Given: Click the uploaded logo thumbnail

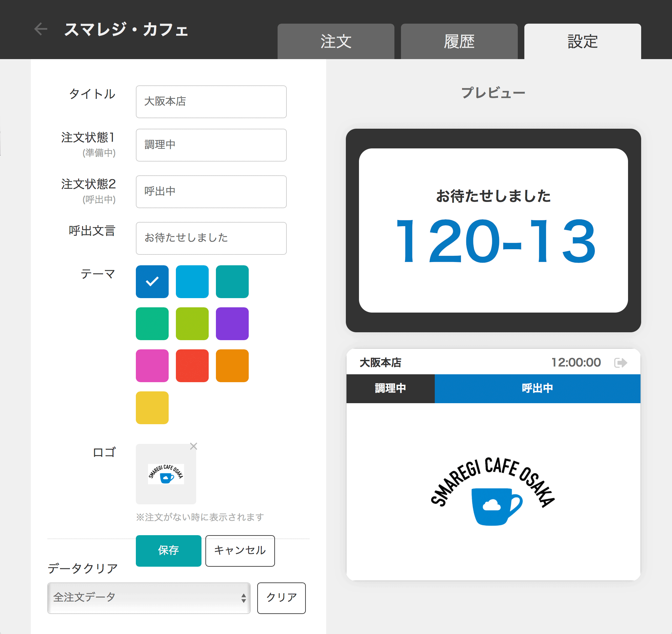Looking at the screenshot, I should point(166,474).
